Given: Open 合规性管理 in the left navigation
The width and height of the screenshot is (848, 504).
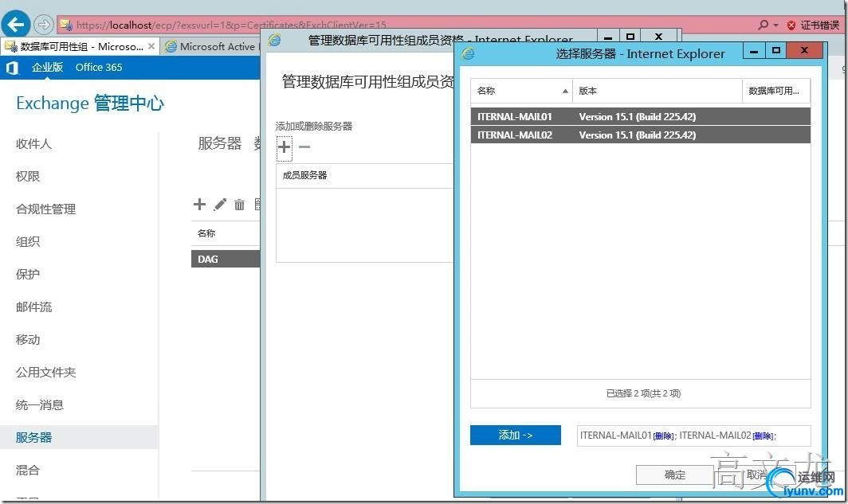Looking at the screenshot, I should click(46, 209).
